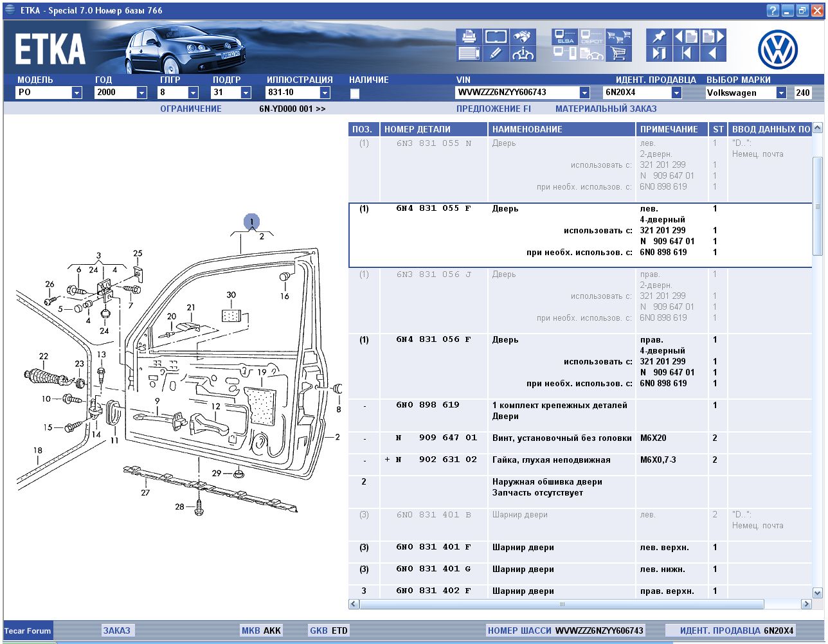828x644 pixels.
Task: Click the printer icon in the toolbar
Action: pos(469,37)
